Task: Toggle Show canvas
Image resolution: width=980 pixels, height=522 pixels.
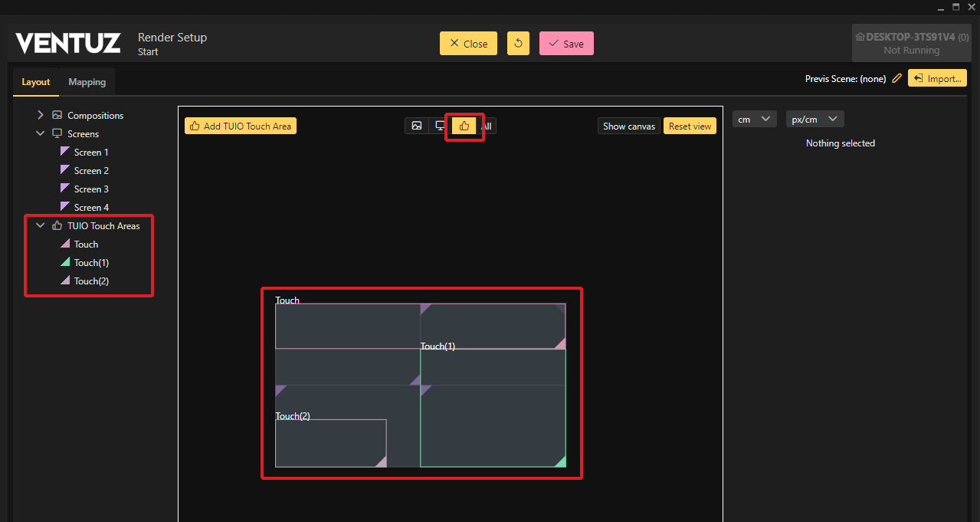Action: 628,126
